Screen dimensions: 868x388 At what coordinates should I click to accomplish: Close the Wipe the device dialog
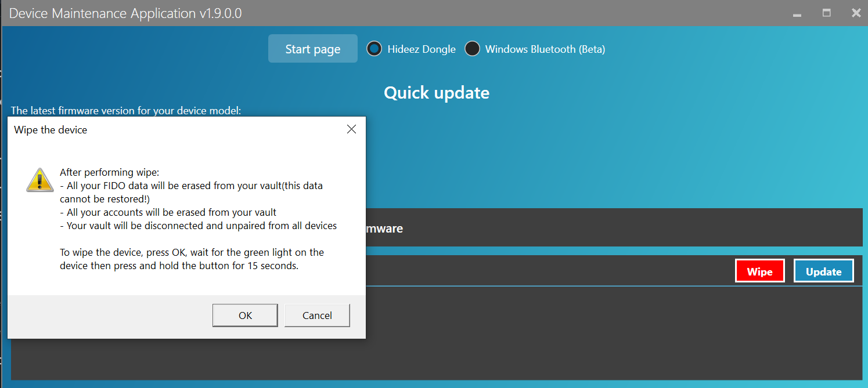pos(351,129)
